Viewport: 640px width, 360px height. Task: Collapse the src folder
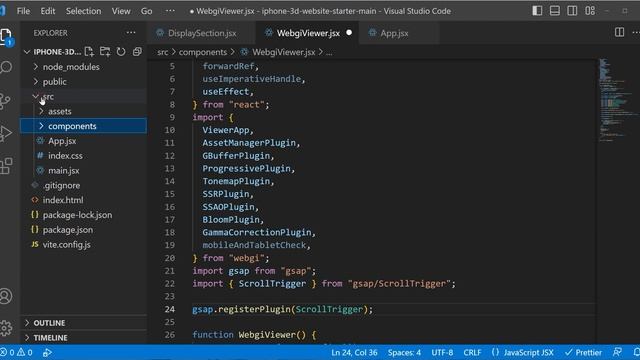(x=84, y=96)
